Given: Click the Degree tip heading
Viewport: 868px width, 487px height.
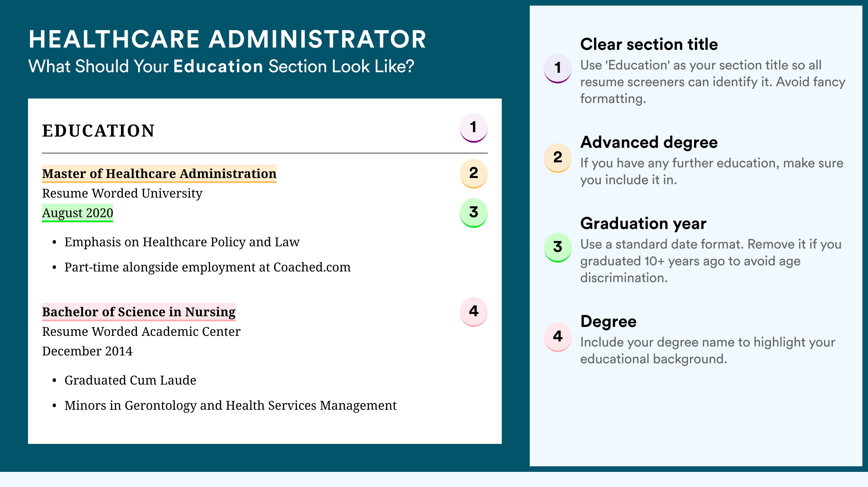Looking at the screenshot, I should pyautogui.click(x=608, y=321).
